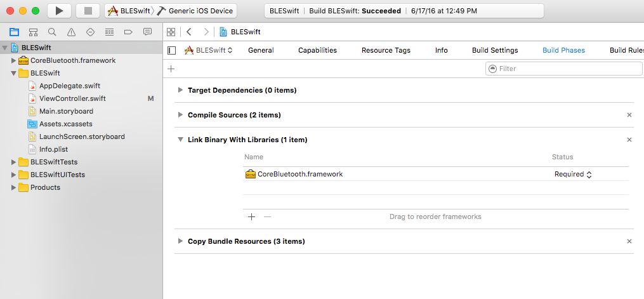
Task: Expand the BLESwiftUITests folder
Action: pyautogui.click(x=13, y=175)
